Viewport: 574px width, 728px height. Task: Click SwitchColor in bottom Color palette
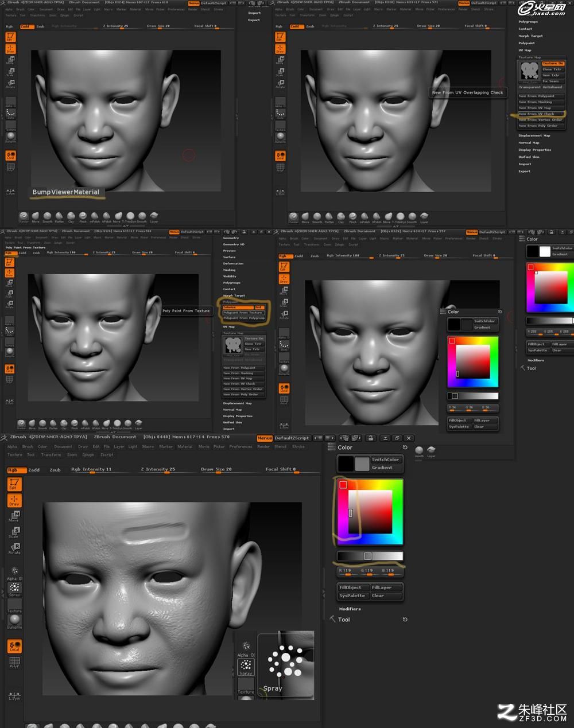(x=385, y=460)
